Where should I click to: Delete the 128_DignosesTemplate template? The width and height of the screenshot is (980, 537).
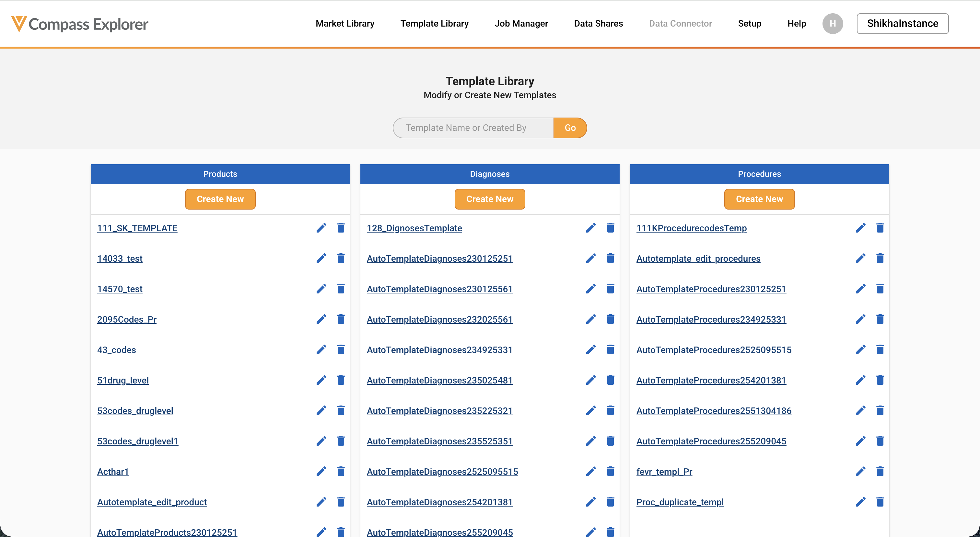coord(611,228)
